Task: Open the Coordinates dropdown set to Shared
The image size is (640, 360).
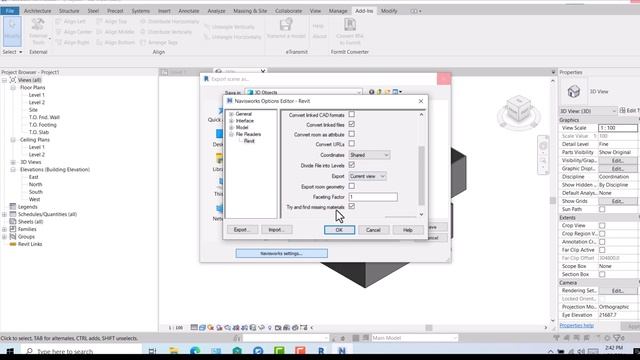Action: coord(369,155)
